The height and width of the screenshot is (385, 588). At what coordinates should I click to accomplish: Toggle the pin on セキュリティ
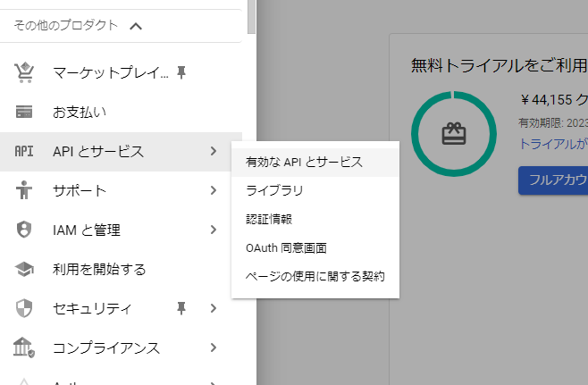pos(181,308)
